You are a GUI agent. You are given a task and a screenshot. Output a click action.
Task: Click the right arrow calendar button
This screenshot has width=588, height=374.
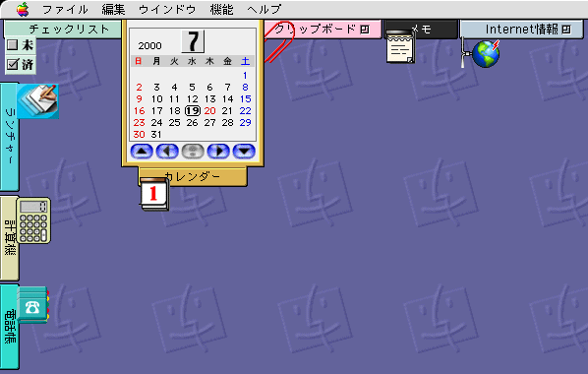218,152
